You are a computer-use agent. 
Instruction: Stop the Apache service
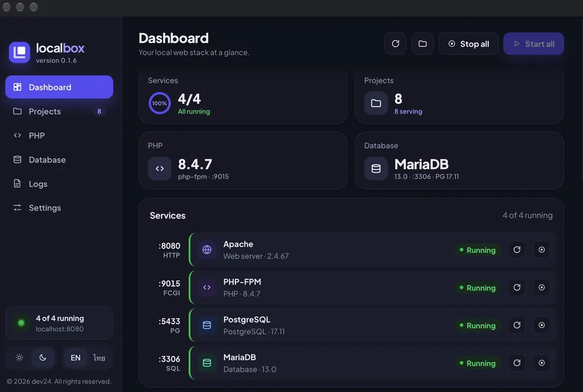(542, 250)
